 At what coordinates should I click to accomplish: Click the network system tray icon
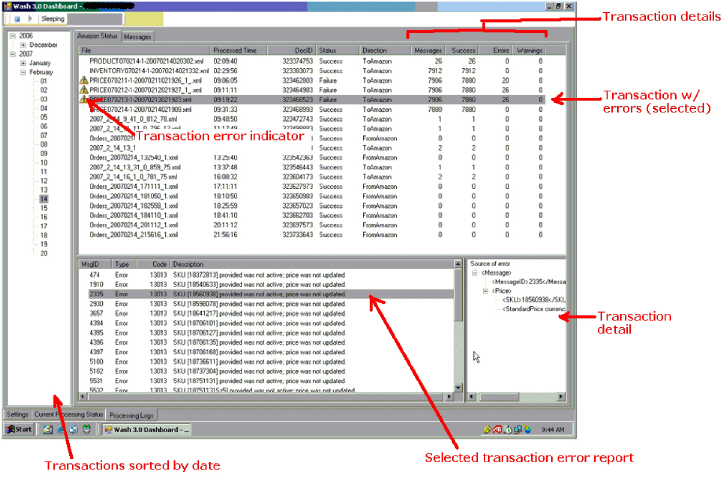point(518,429)
